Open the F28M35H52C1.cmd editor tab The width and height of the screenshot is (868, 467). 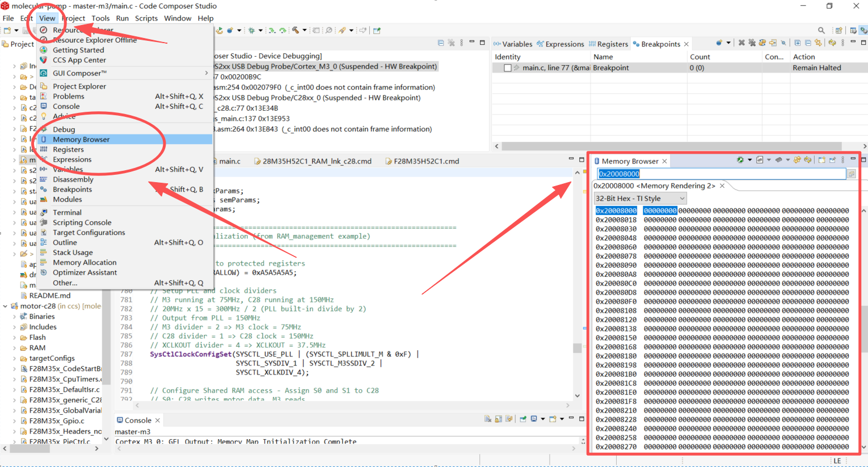tap(425, 161)
